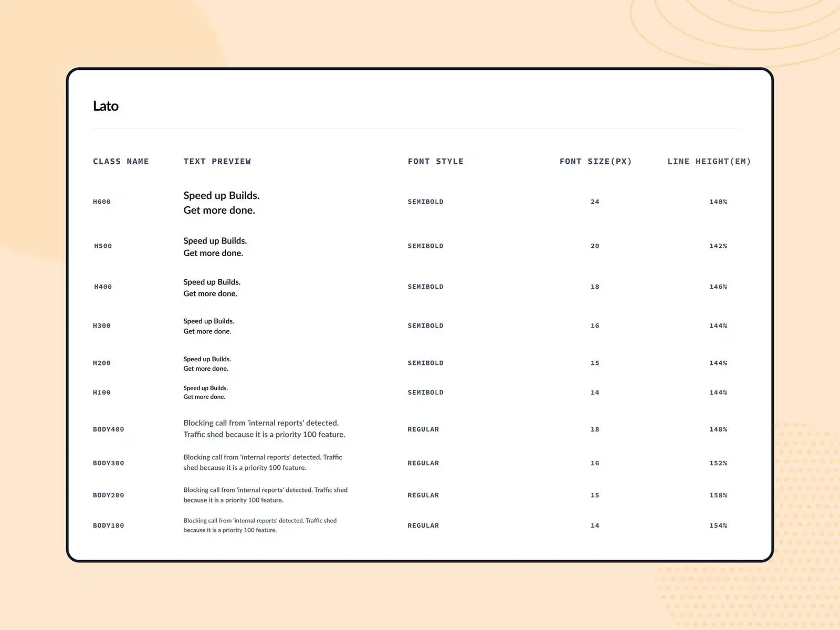Click the H100 class name
840x630 pixels.
(102, 392)
